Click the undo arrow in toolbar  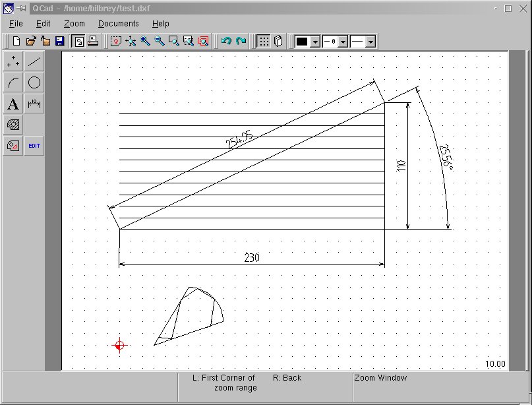coord(226,41)
